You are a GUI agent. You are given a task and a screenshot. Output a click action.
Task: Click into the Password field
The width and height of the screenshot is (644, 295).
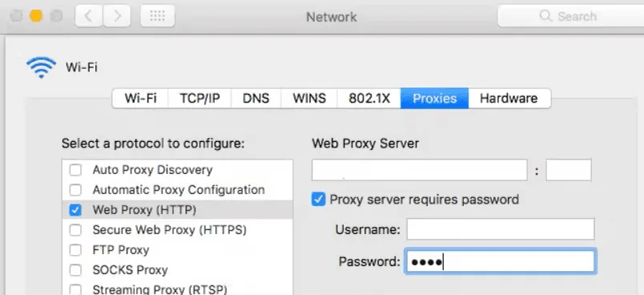click(x=501, y=261)
